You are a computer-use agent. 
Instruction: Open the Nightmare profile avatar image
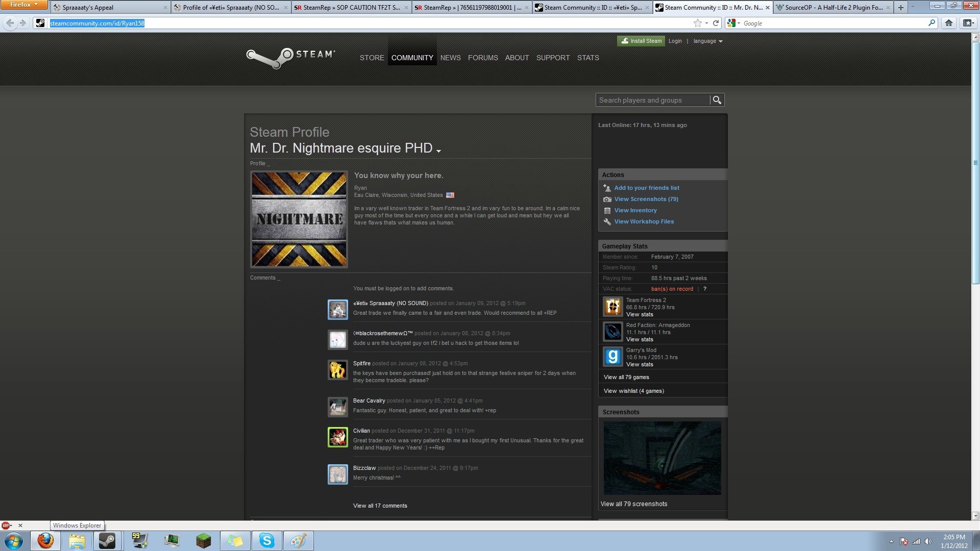tap(299, 219)
